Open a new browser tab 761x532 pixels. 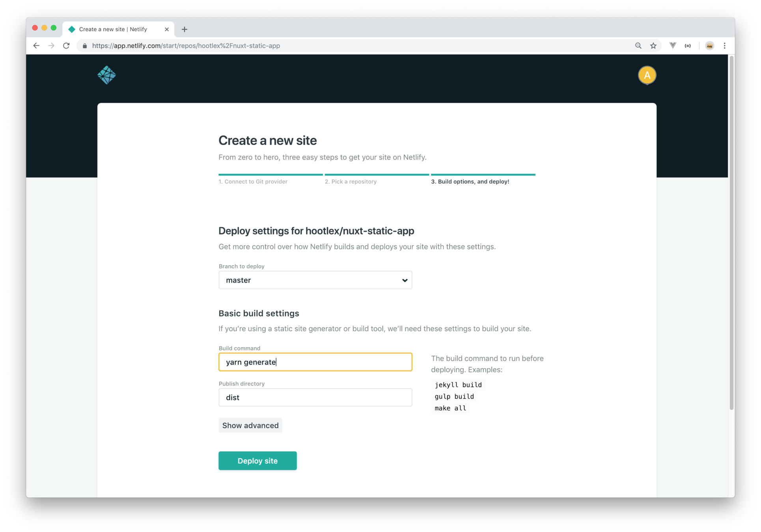tap(185, 29)
